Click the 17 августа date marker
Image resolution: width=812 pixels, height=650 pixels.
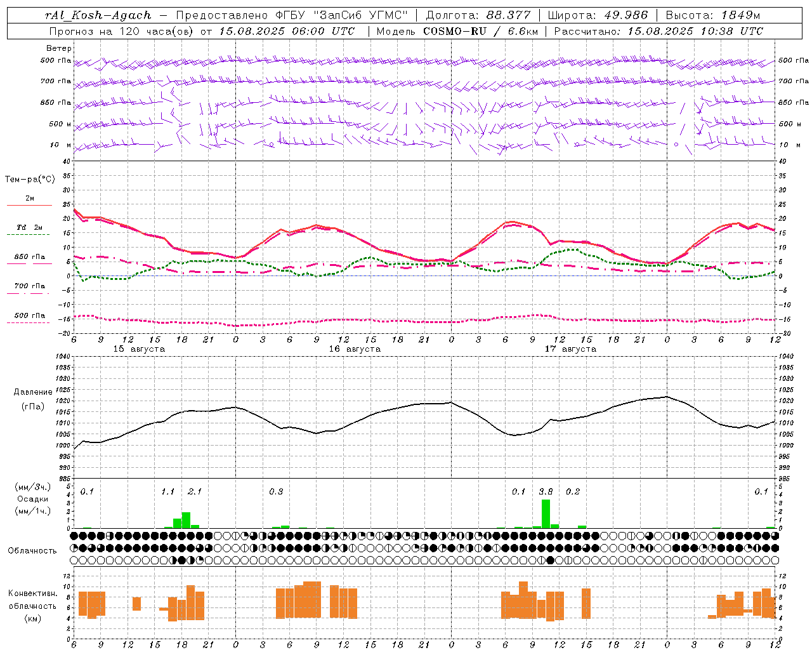pyautogui.click(x=570, y=349)
